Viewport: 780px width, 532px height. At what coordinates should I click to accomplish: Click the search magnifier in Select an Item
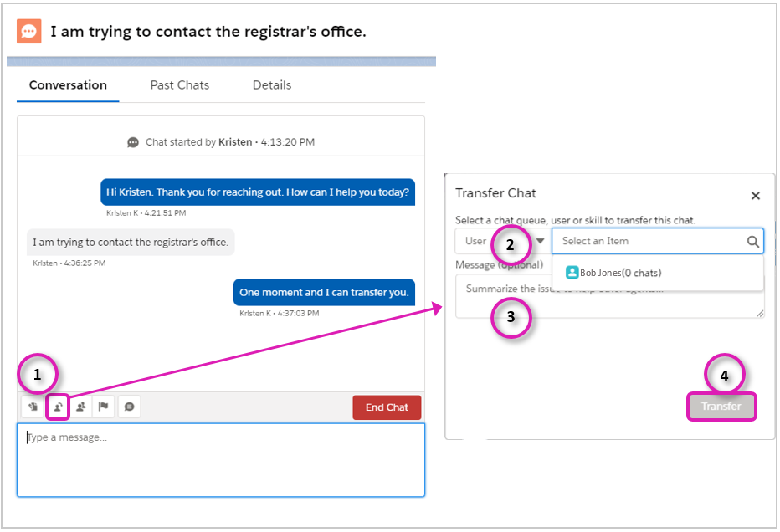pos(752,242)
